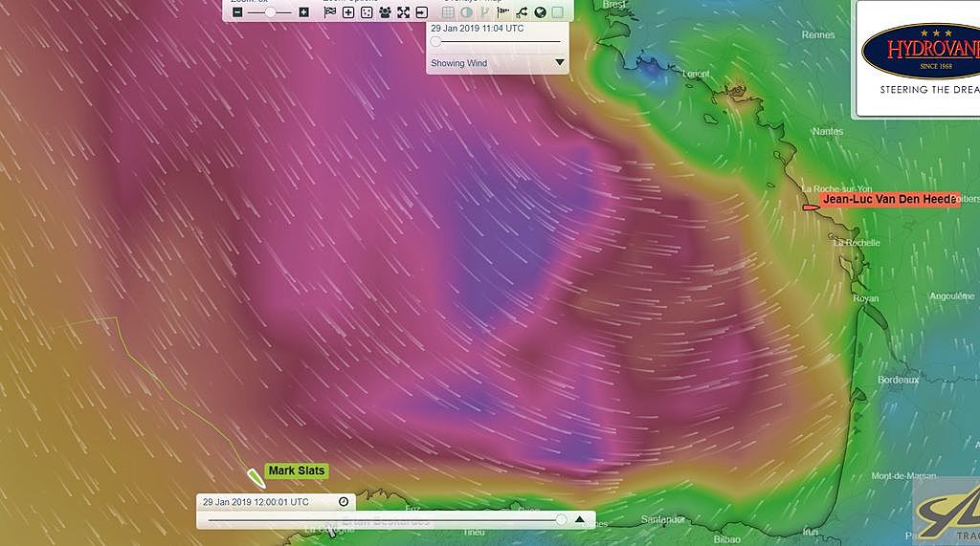Click the La Rochelle city label

(857, 242)
